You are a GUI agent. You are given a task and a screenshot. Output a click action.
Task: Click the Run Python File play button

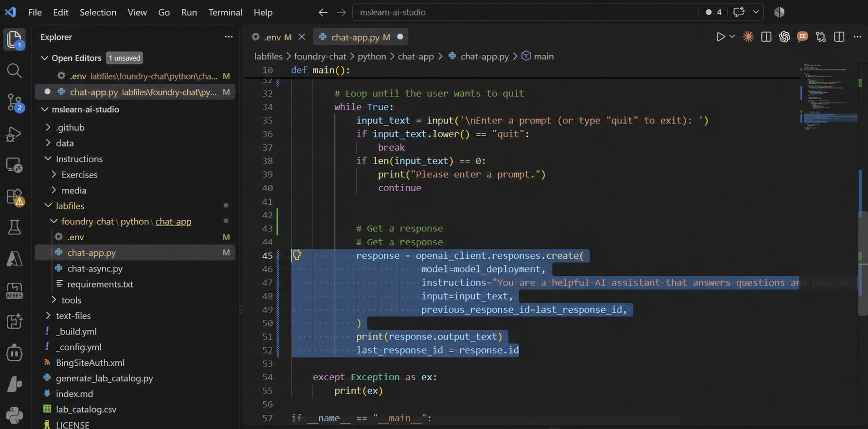[721, 37]
